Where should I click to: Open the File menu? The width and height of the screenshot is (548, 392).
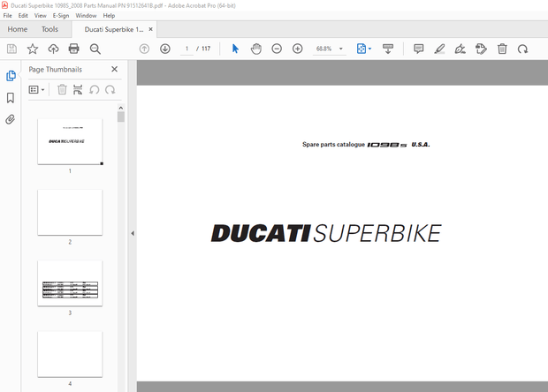(x=7, y=16)
